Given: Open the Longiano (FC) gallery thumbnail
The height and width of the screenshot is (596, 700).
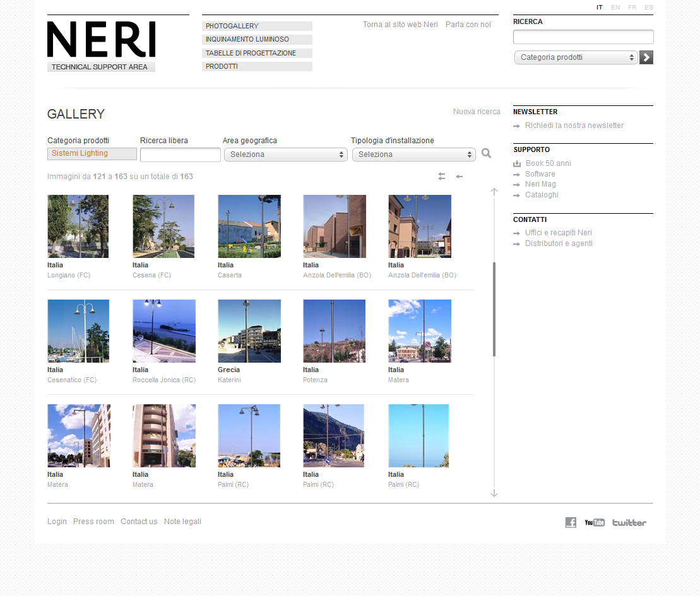Looking at the screenshot, I should pos(78,226).
